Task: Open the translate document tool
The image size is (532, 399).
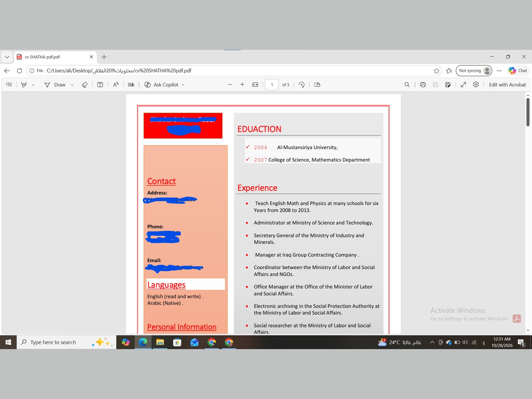Action: click(x=131, y=85)
